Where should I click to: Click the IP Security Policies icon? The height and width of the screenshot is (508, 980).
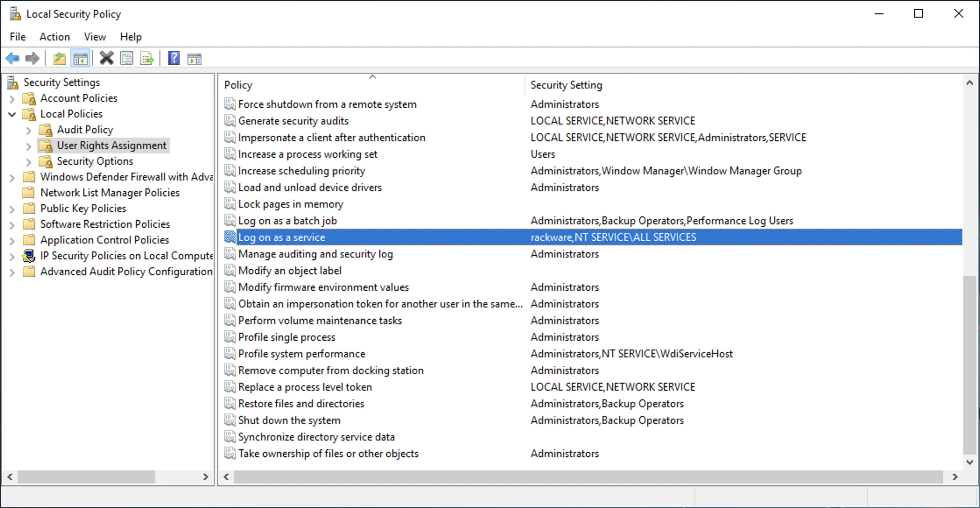pos(29,256)
